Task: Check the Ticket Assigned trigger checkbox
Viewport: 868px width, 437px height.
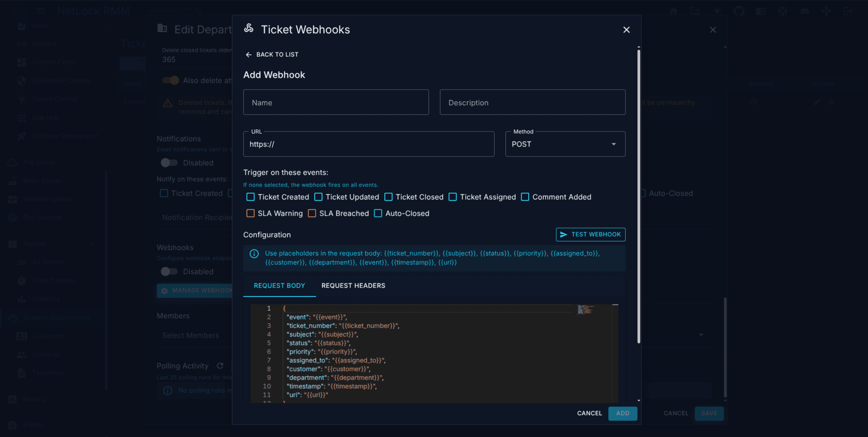Action: click(453, 197)
